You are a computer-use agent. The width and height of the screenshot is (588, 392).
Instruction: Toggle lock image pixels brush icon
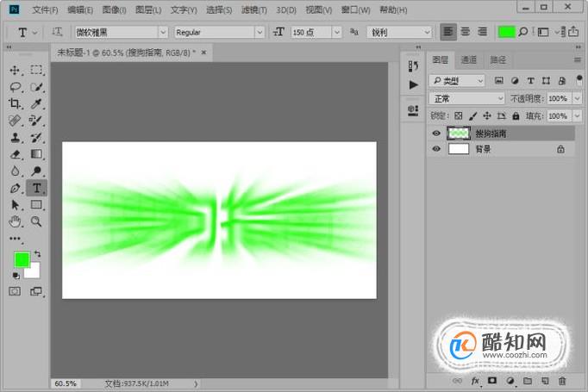pyautogui.click(x=472, y=115)
